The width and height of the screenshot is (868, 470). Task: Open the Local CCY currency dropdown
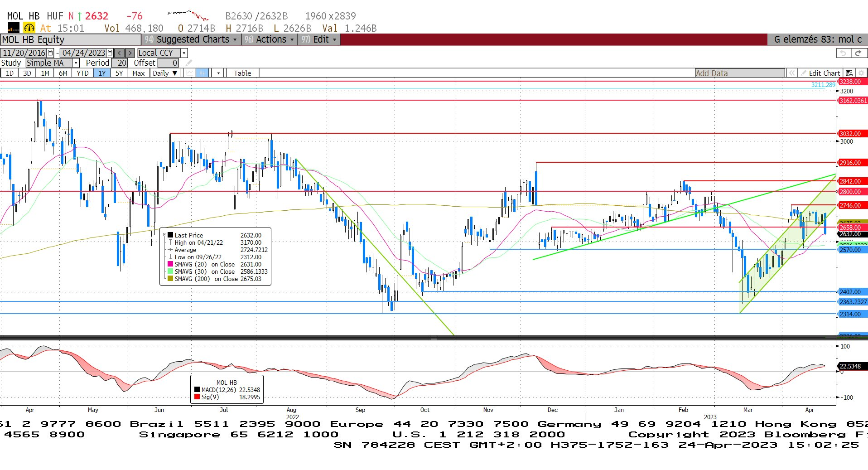[x=184, y=53]
